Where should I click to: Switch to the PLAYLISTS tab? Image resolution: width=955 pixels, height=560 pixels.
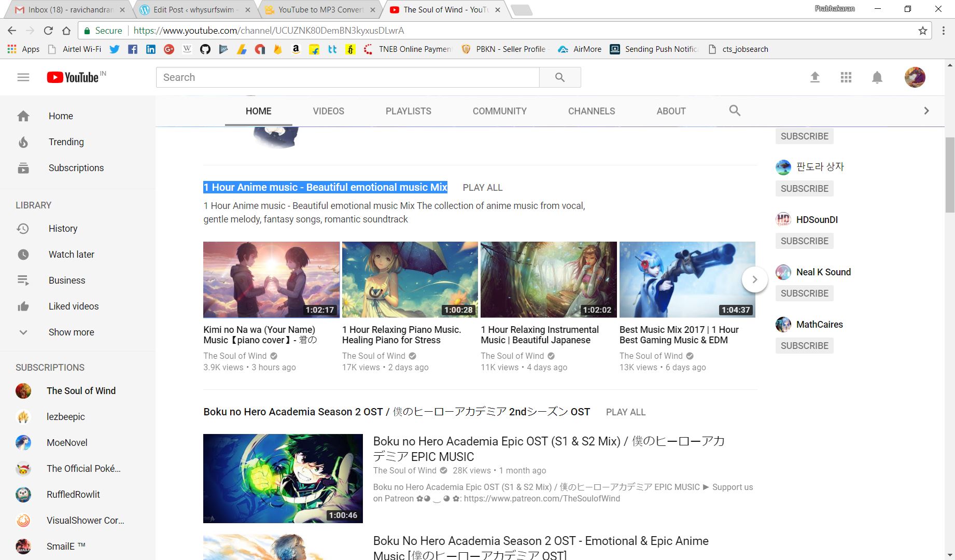coord(408,110)
